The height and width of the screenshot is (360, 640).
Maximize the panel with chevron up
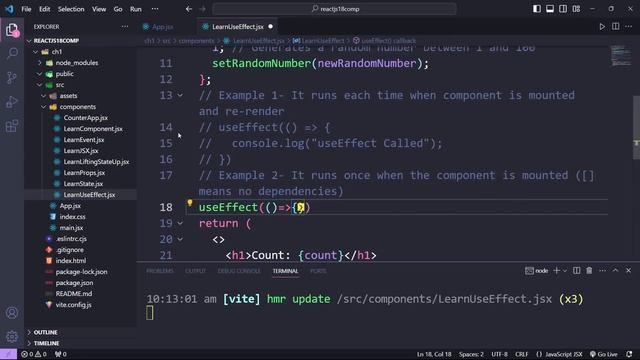[x=616, y=271]
